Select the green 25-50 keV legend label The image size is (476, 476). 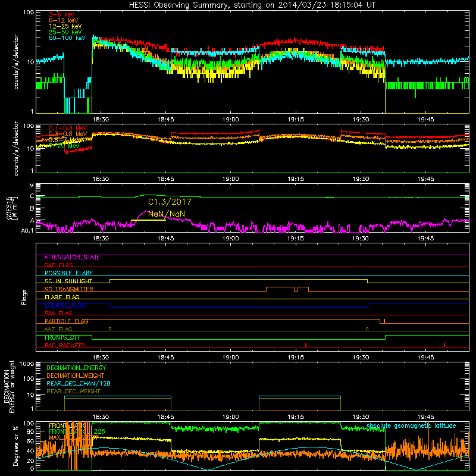[x=65, y=32]
